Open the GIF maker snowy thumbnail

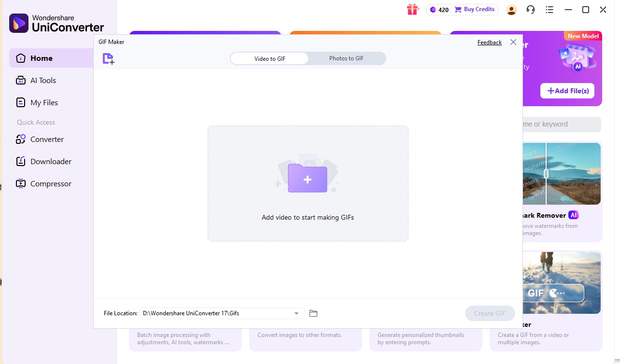pyautogui.click(x=562, y=282)
